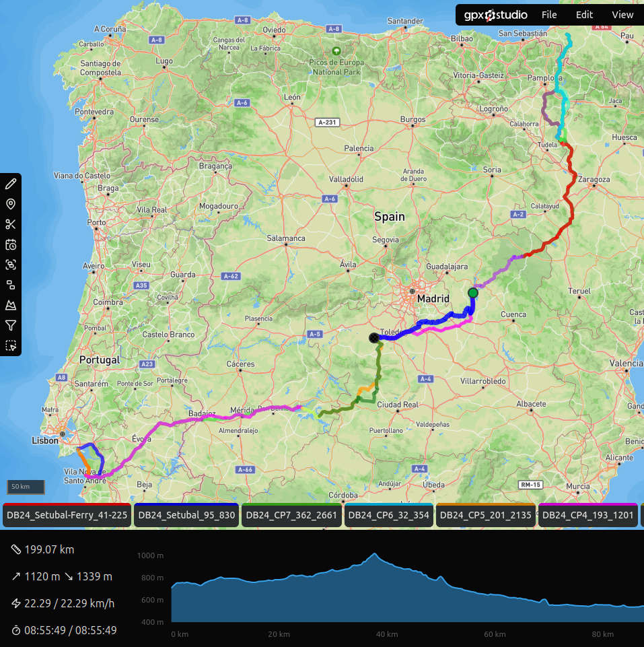The height and width of the screenshot is (647, 644).
Task: Activate the scissors crop/split tool
Action: (x=10, y=224)
